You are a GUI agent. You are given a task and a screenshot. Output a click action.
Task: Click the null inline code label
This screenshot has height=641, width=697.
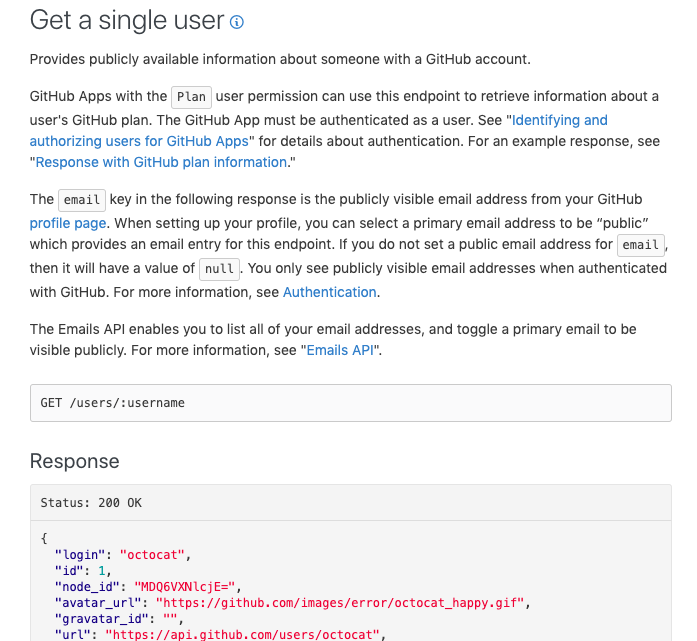pos(220,269)
